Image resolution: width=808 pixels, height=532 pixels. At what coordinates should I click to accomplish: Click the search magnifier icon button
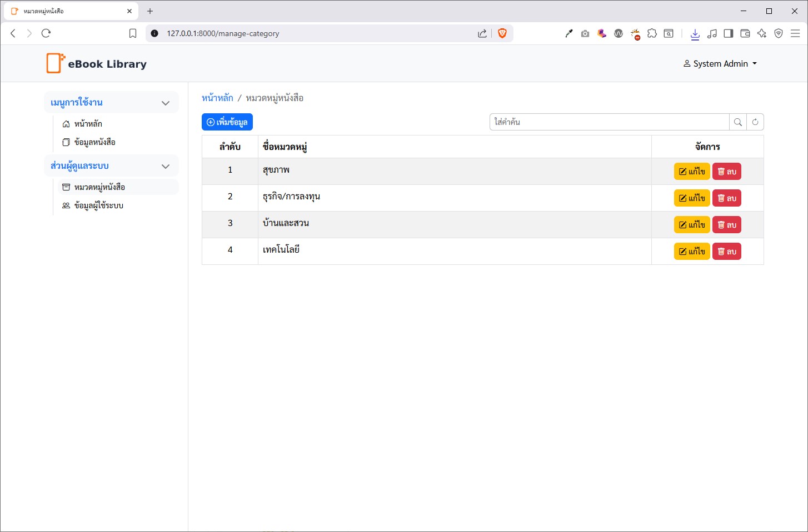click(737, 122)
